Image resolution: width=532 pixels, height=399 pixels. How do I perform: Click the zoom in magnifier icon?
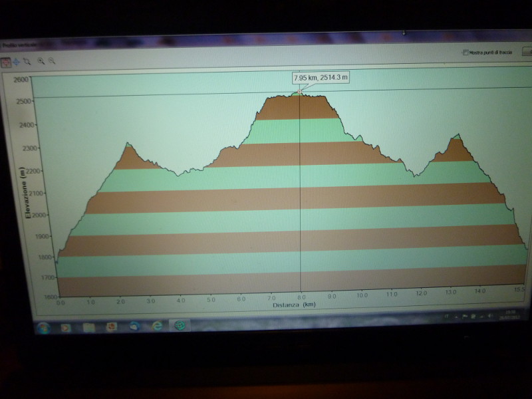[41, 61]
